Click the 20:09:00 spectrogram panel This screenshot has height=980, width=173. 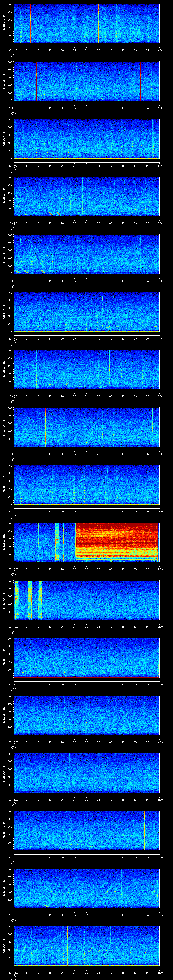click(86, 484)
